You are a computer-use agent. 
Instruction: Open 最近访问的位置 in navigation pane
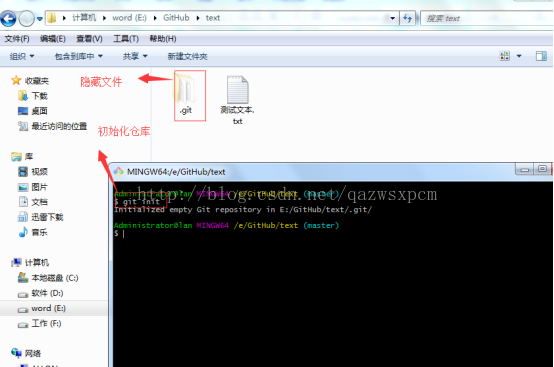click(52, 126)
